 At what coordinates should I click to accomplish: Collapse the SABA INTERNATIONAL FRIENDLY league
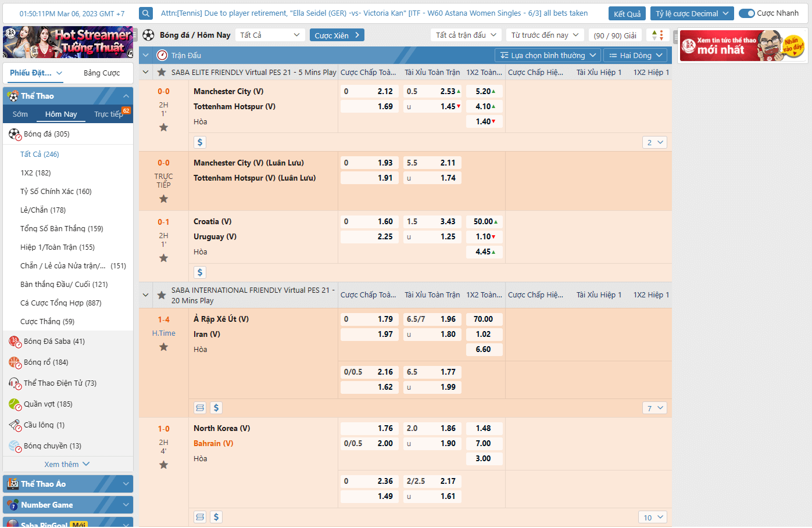pos(145,295)
